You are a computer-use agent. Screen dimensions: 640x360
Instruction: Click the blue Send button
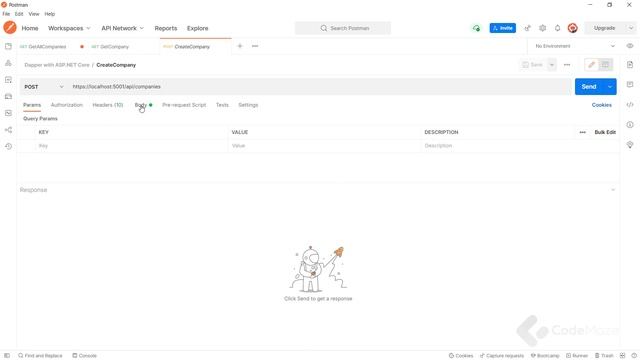(589, 87)
